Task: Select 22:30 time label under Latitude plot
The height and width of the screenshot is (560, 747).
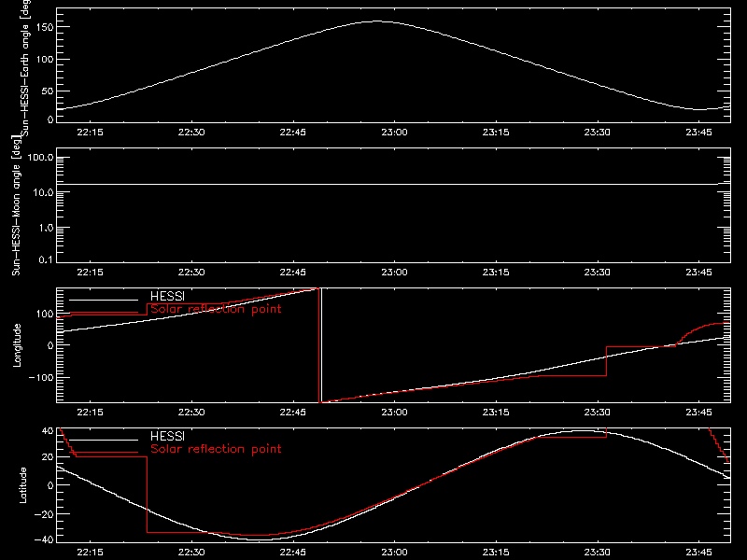Action: point(191,553)
